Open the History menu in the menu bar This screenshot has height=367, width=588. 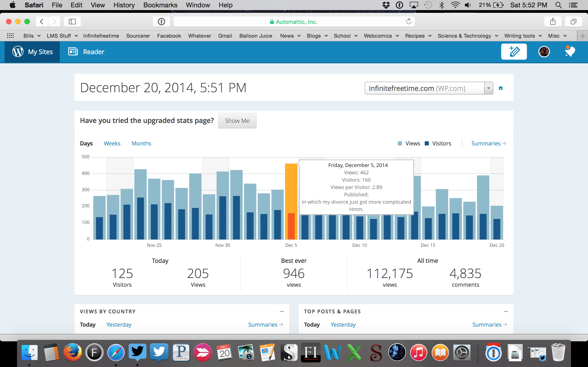tap(124, 5)
